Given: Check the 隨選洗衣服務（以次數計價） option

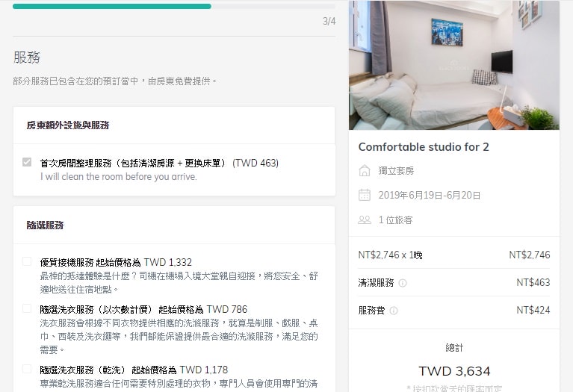Looking at the screenshot, I should click(x=27, y=309).
